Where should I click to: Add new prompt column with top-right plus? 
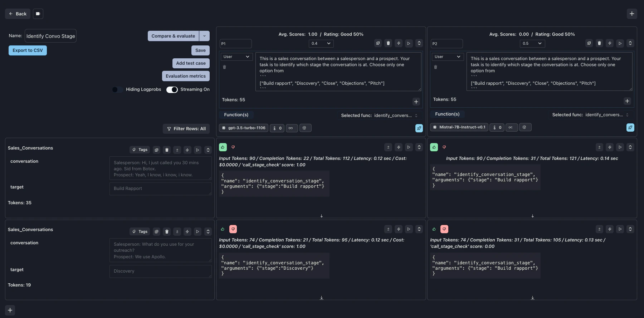[632, 14]
